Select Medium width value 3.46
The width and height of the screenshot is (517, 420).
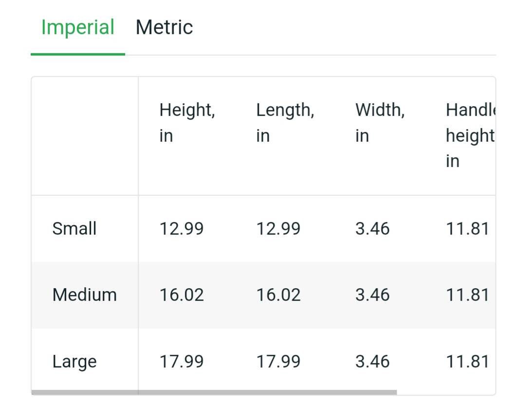click(x=372, y=295)
